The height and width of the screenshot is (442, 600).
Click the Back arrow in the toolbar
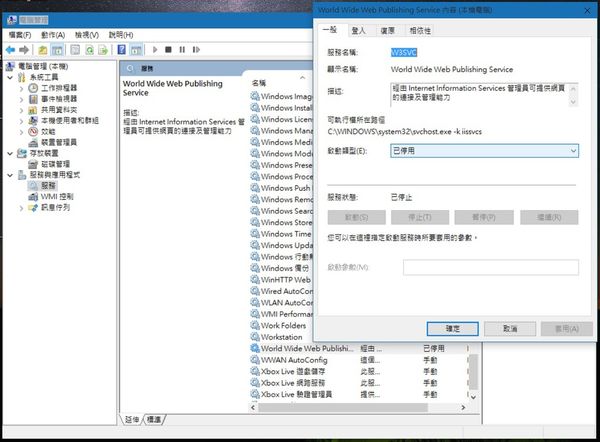pyautogui.click(x=10, y=49)
